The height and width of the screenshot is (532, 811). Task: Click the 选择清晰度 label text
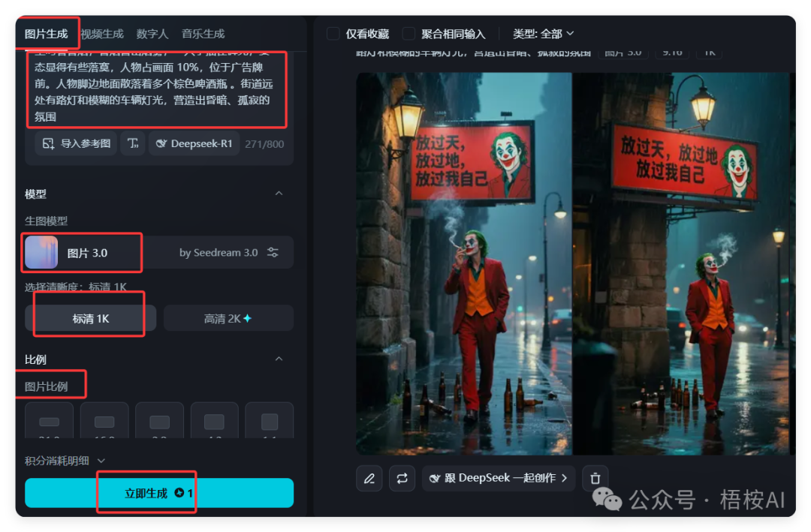76,287
